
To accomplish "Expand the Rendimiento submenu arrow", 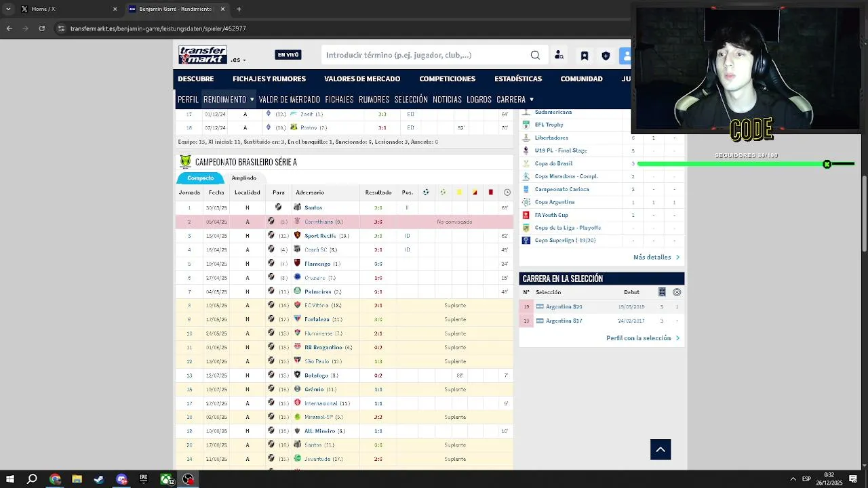I will (x=252, y=100).
